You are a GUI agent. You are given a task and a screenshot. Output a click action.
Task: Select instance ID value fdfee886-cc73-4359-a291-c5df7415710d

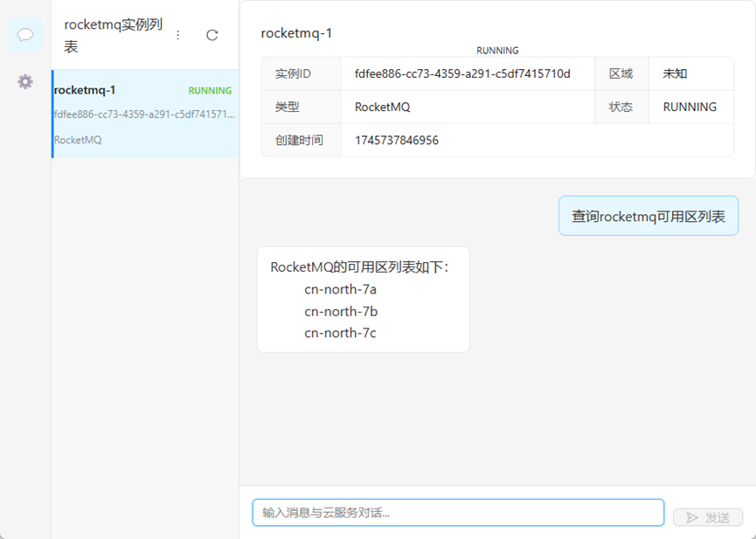pos(462,73)
